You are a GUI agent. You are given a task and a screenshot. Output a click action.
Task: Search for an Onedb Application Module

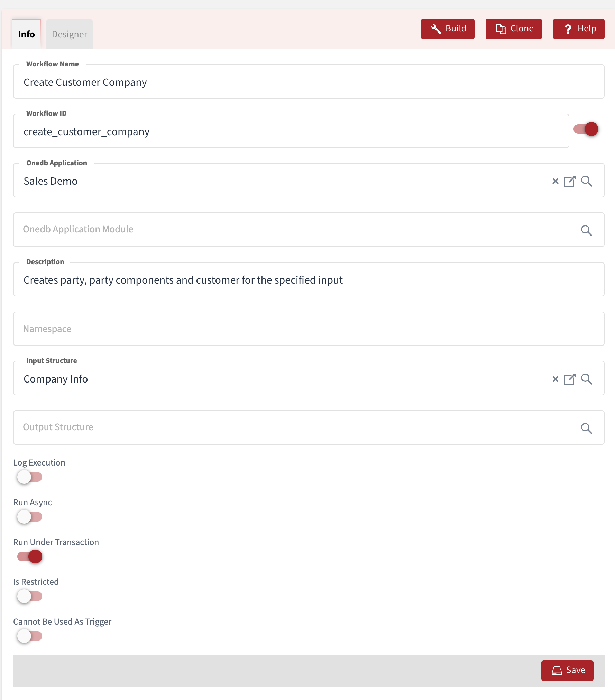point(587,230)
